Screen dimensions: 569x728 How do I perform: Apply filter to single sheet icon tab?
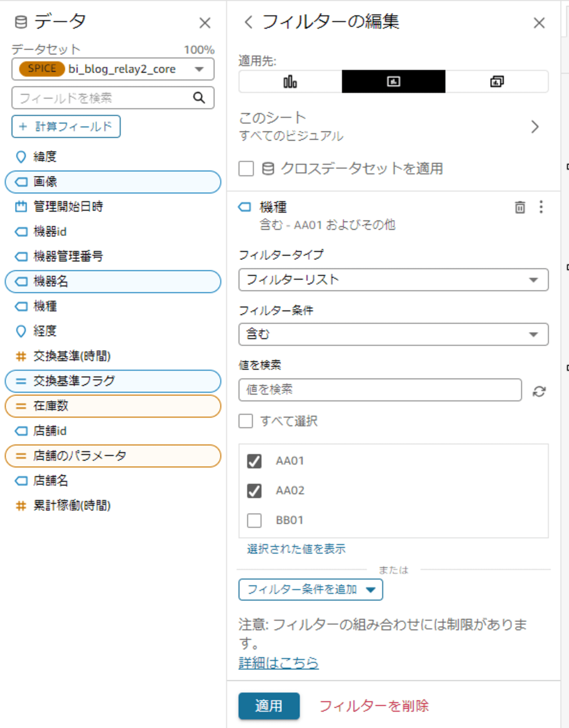click(x=394, y=82)
